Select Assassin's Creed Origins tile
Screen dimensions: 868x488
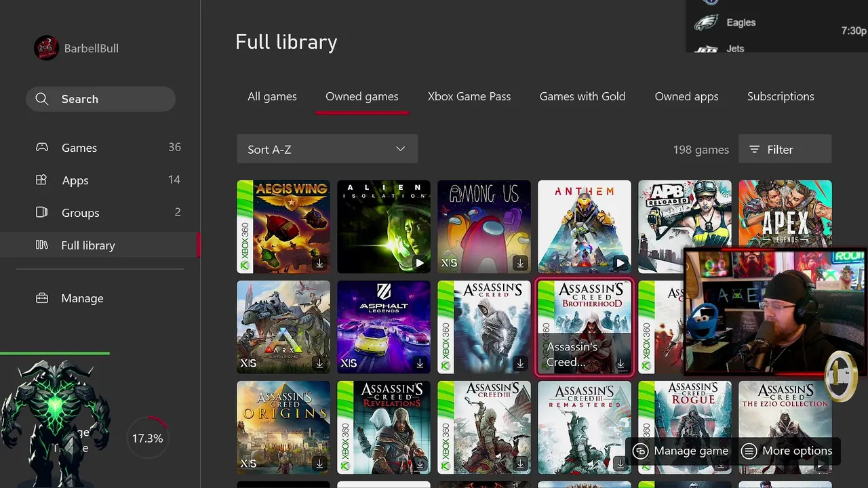(283, 427)
